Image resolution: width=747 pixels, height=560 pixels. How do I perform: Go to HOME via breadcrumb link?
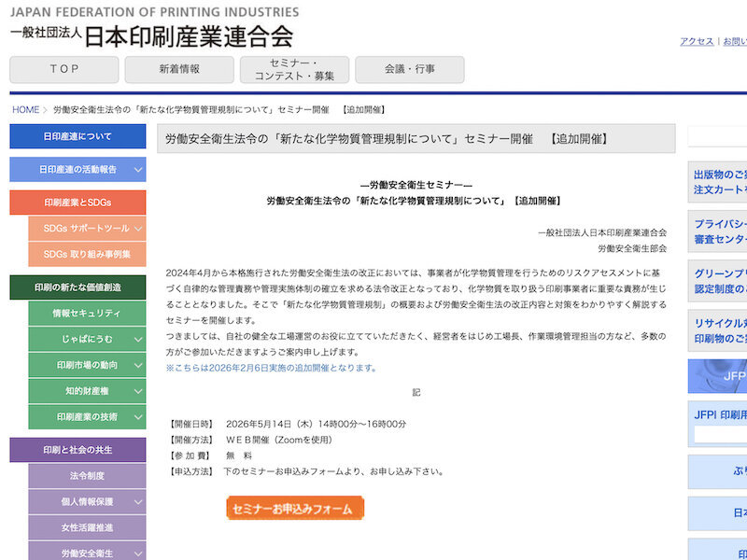pyautogui.click(x=25, y=110)
